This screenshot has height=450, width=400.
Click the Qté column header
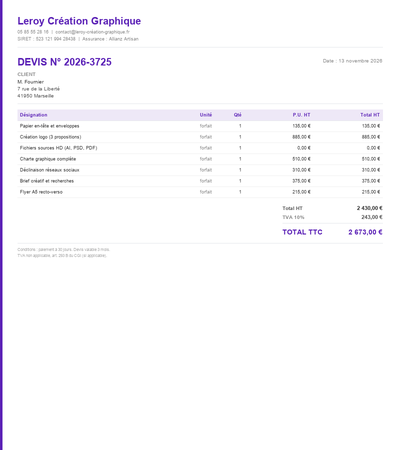pos(237,115)
